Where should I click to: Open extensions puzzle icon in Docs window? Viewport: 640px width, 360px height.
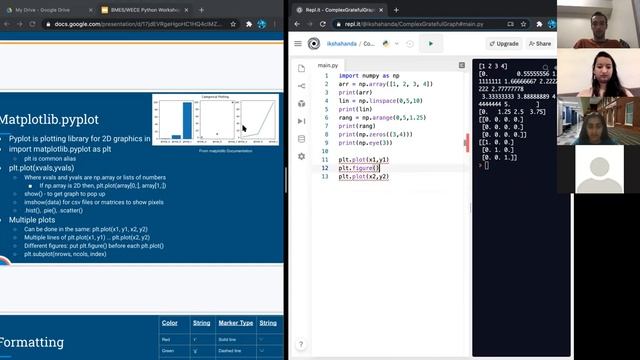249,24
